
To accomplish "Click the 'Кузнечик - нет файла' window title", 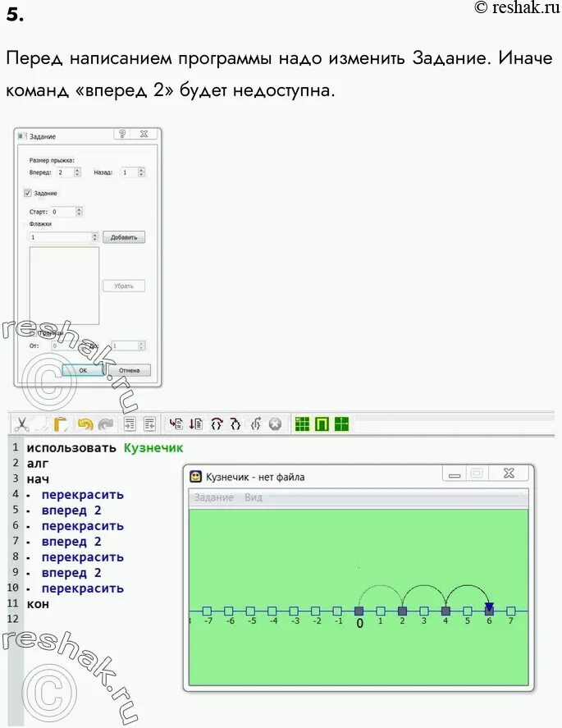I will pyautogui.click(x=255, y=477).
